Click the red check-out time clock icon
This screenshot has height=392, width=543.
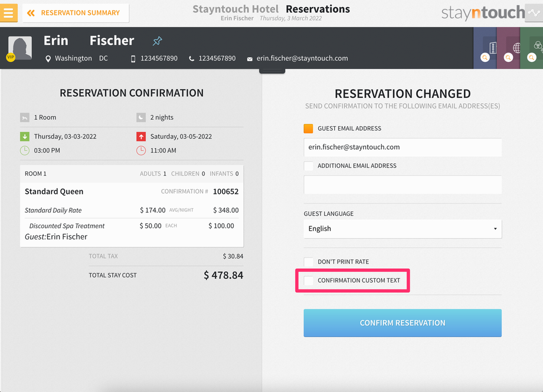coord(141,150)
